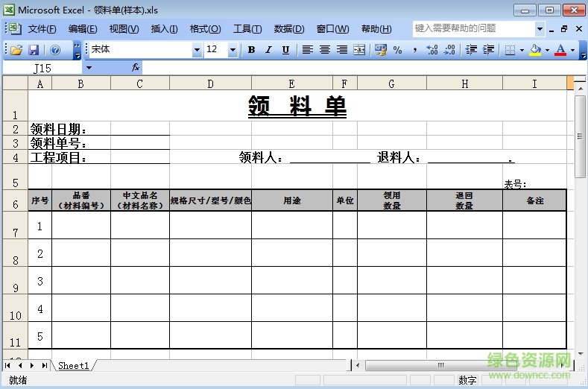The height and width of the screenshot is (389, 588).
Task: Select the Sheet1 tab
Action: click(x=74, y=365)
